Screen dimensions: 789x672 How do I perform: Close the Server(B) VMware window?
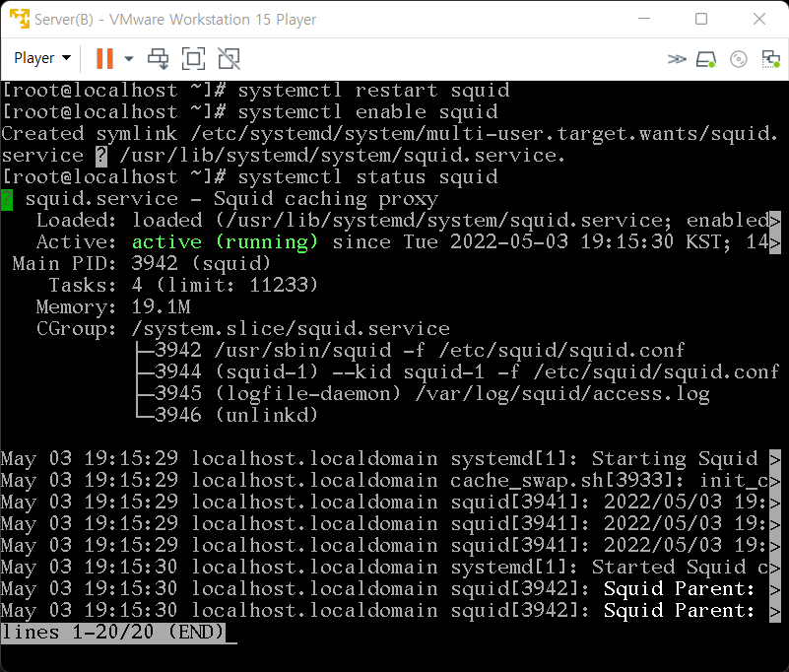click(759, 19)
